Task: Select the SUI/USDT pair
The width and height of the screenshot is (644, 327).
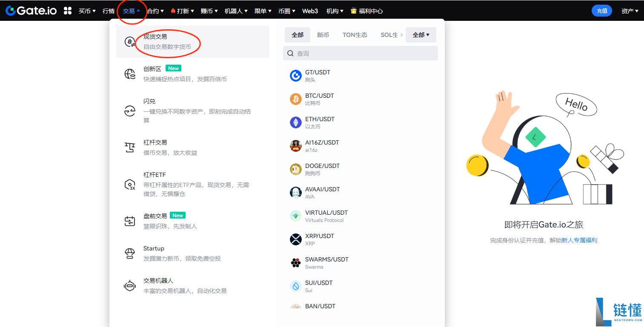Action: (x=361, y=286)
